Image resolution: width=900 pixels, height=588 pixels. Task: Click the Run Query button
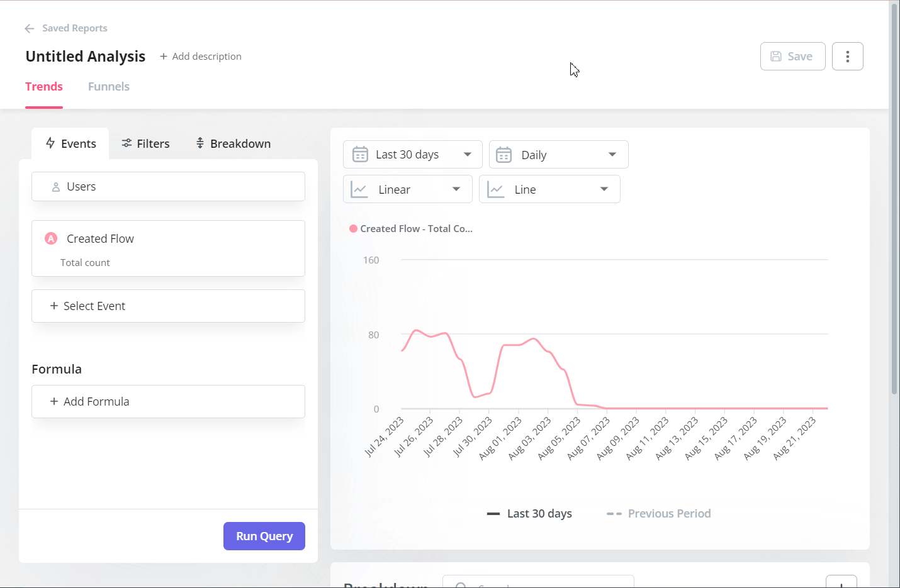[264, 536]
